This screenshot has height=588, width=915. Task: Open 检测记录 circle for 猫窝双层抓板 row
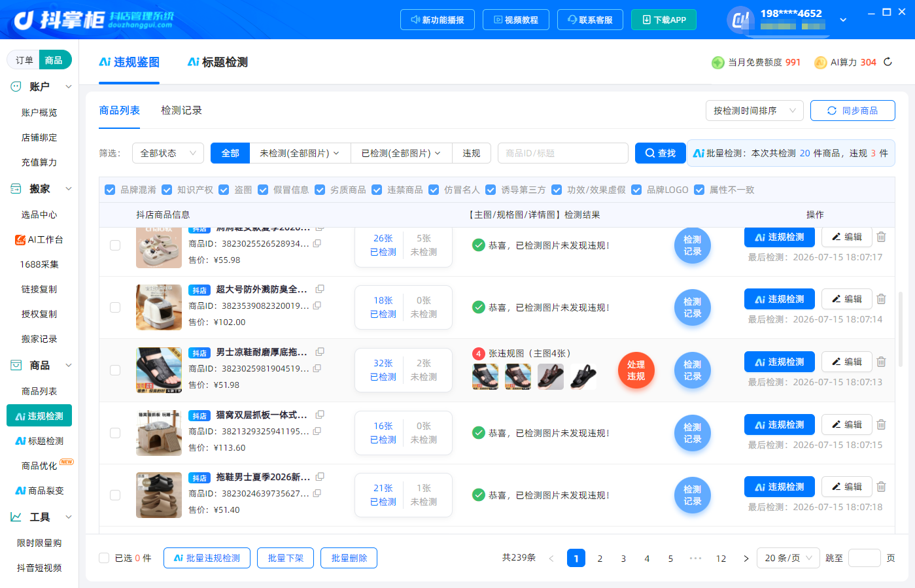pyautogui.click(x=692, y=433)
